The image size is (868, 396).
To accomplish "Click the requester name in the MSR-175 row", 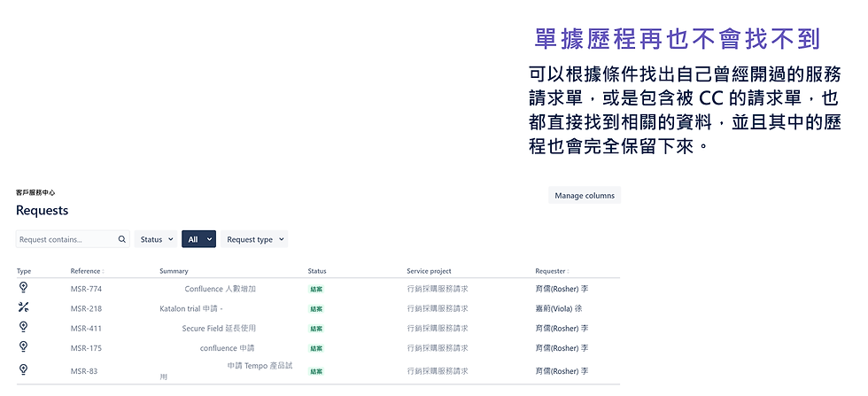I will [562, 348].
